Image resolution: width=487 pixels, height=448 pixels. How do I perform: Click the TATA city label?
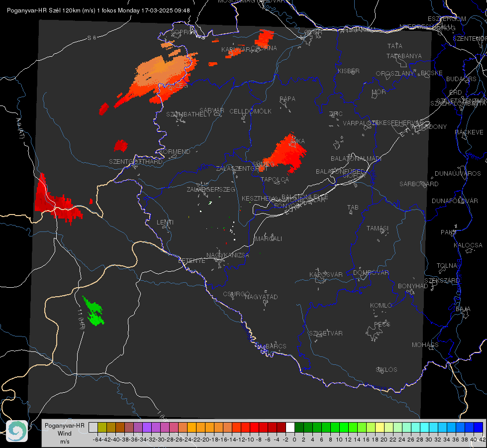coord(395,46)
